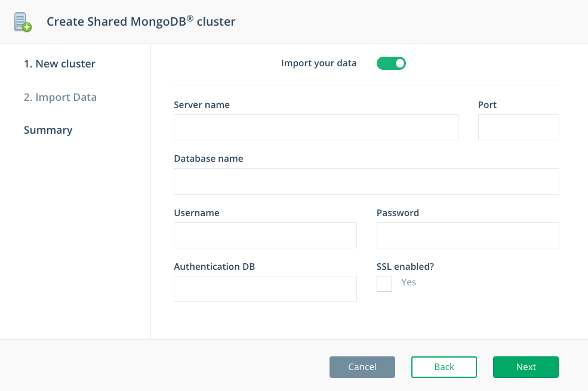Click the Back button

444,367
